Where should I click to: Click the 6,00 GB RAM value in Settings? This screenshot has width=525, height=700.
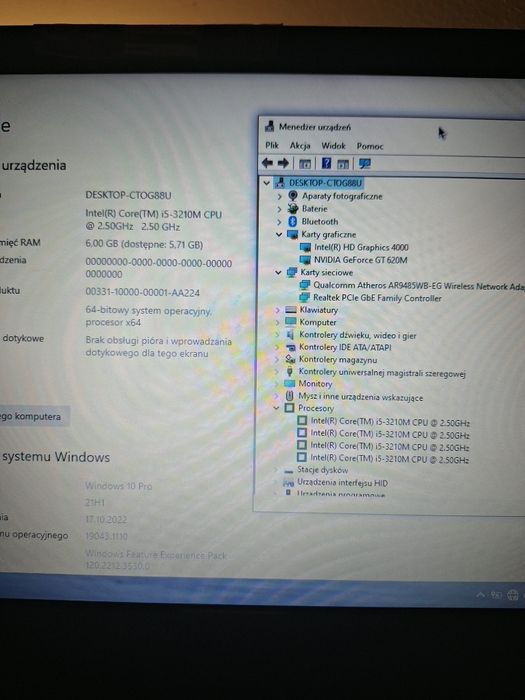[144, 245]
